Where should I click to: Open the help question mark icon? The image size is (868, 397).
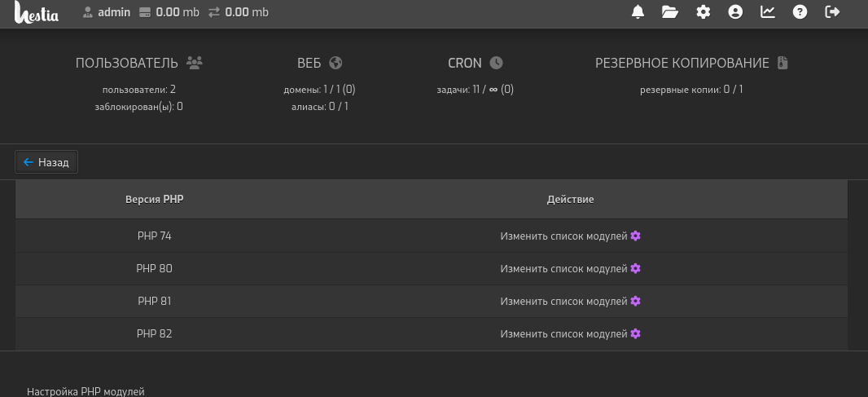[800, 12]
